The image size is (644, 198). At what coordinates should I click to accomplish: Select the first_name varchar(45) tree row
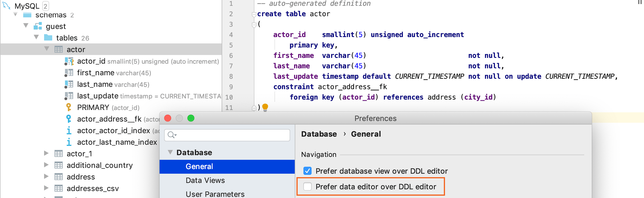111,73
